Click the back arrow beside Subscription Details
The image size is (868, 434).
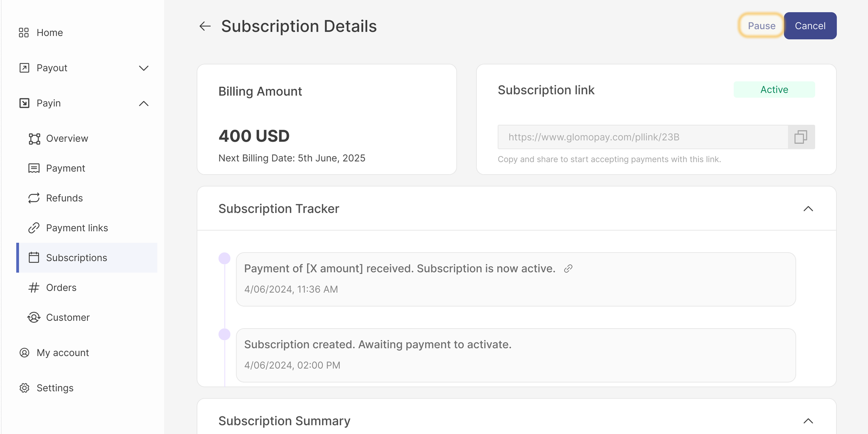(205, 26)
